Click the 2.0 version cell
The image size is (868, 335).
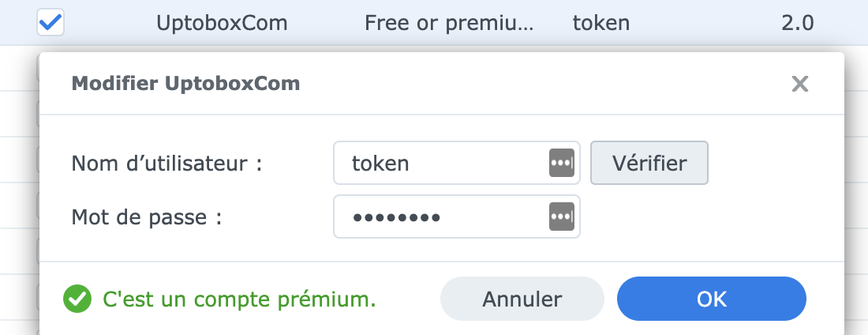click(797, 23)
